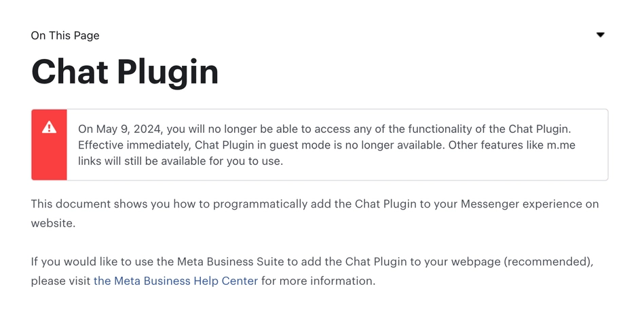Click the please visit text before the link
This screenshot has height=312, width=644.
pos(61,281)
